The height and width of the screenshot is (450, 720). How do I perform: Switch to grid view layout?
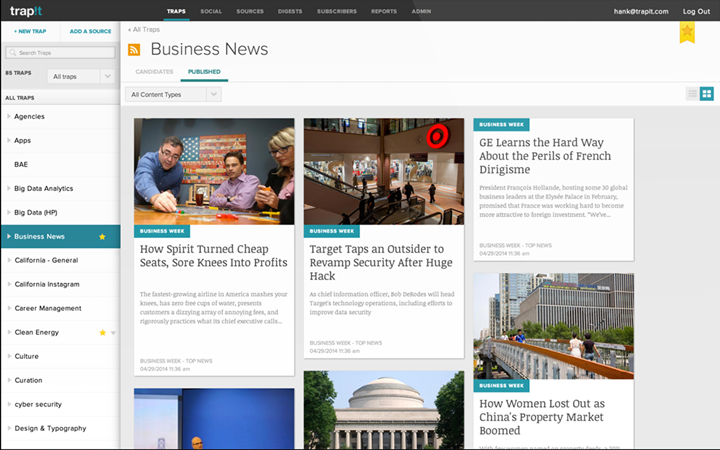point(707,94)
